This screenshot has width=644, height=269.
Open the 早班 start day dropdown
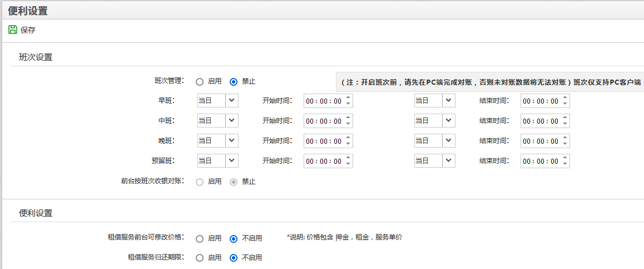point(217,101)
